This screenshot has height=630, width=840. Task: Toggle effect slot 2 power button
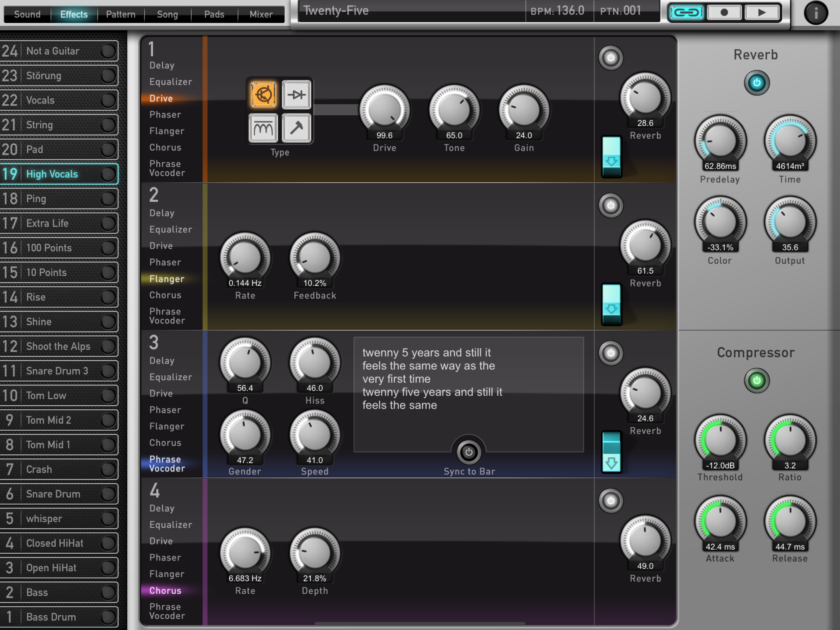coord(611,205)
